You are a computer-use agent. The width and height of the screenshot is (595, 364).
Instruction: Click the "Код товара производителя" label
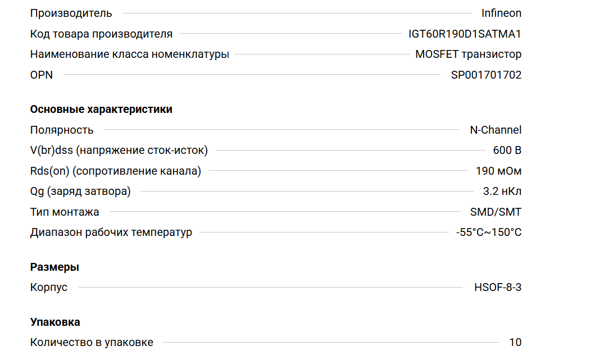[x=101, y=34]
